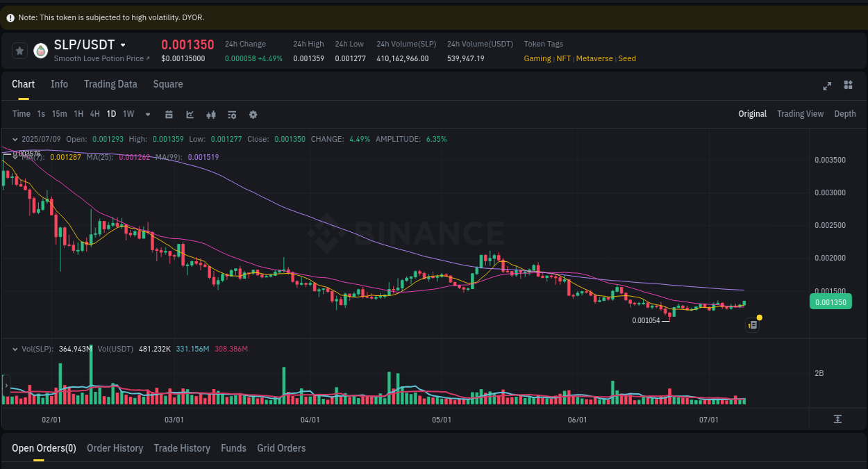Open the SLP/USDT pair selector dropdown
The image size is (868, 469).
tap(123, 44)
